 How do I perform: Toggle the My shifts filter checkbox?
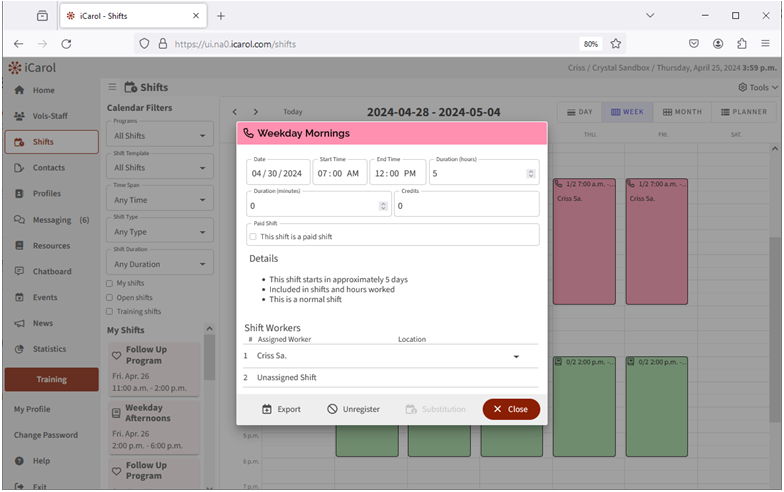(x=110, y=284)
